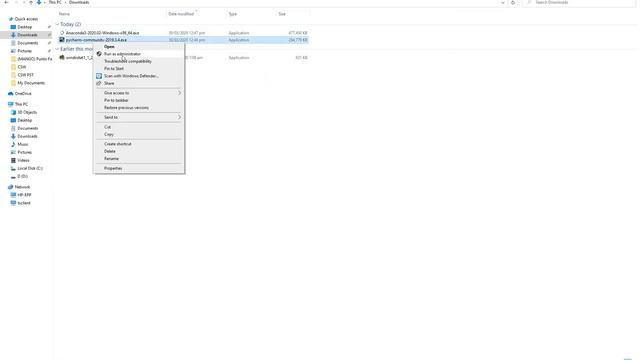Click the Share icon in context menu
The image size is (640, 360).
point(99,83)
